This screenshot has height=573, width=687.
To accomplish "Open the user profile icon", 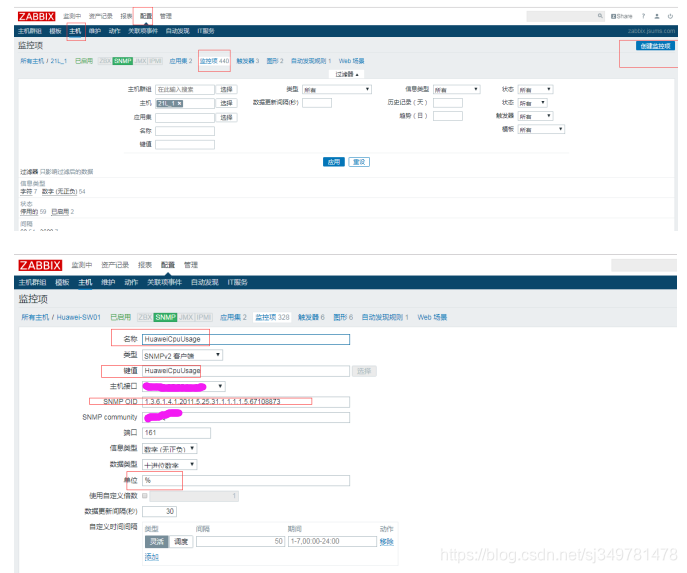I will click(x=657, y=16).
